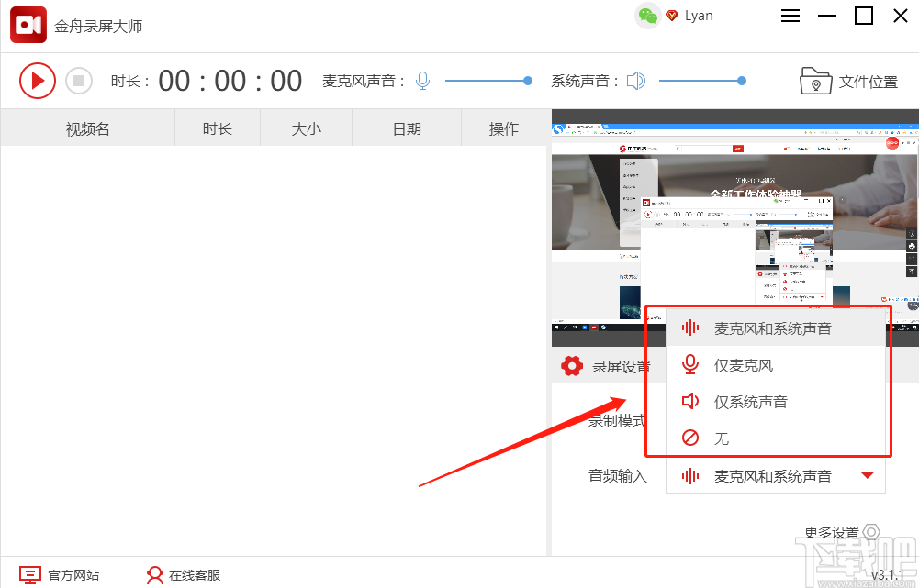The image size is (919, 588).
Task: Click the 日期 column header
Action: (405, 128)
